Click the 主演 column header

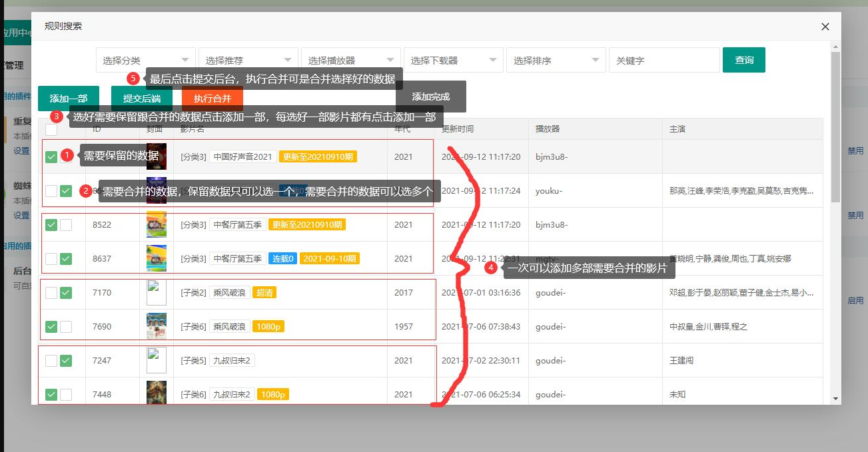click(x=677, y=129)
